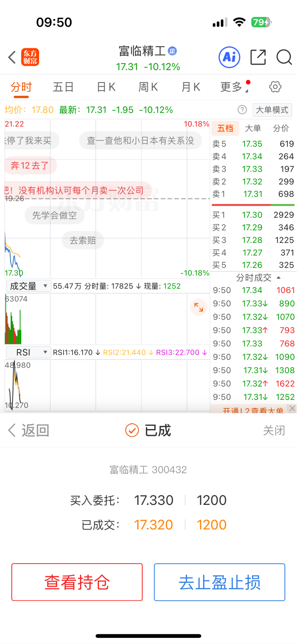Image resolution: width=297 pixels, height=644 pixels.
Task: Open the Ai assistant icon
Action: point(229,57)
